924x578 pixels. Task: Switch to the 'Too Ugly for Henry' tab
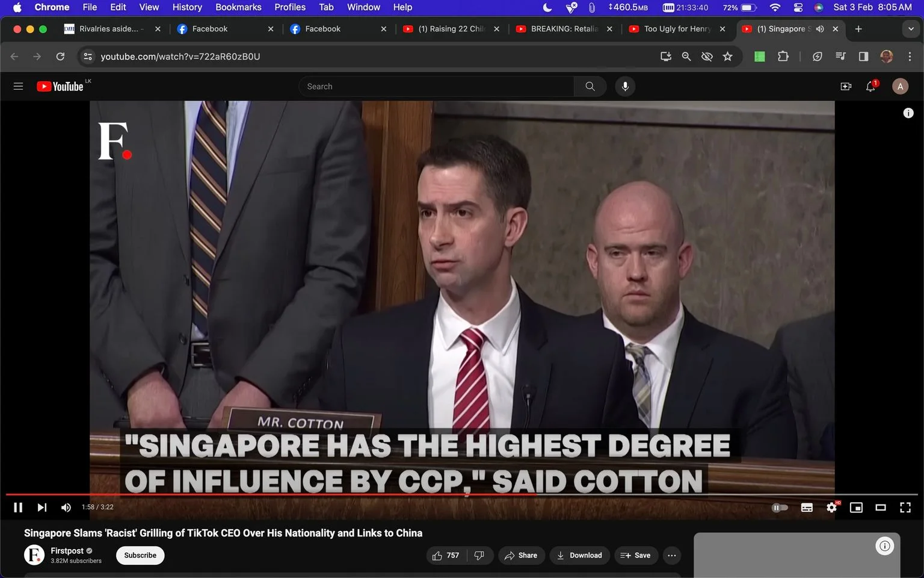[x=677, y=29]
